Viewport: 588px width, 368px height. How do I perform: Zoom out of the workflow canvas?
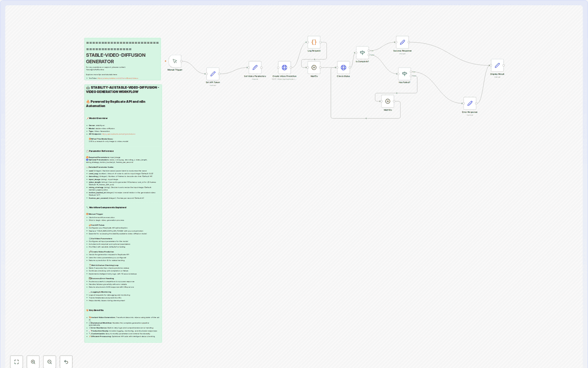tap(50, 361)
